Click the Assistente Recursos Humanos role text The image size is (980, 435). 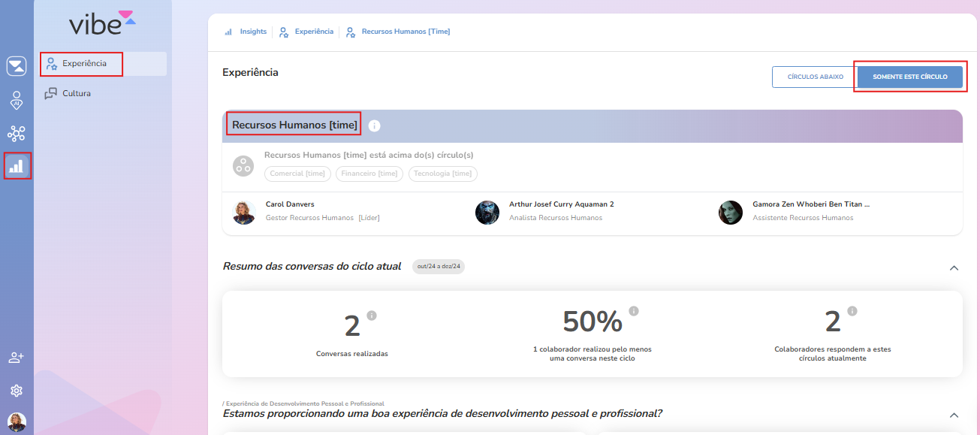pos(803,218)
